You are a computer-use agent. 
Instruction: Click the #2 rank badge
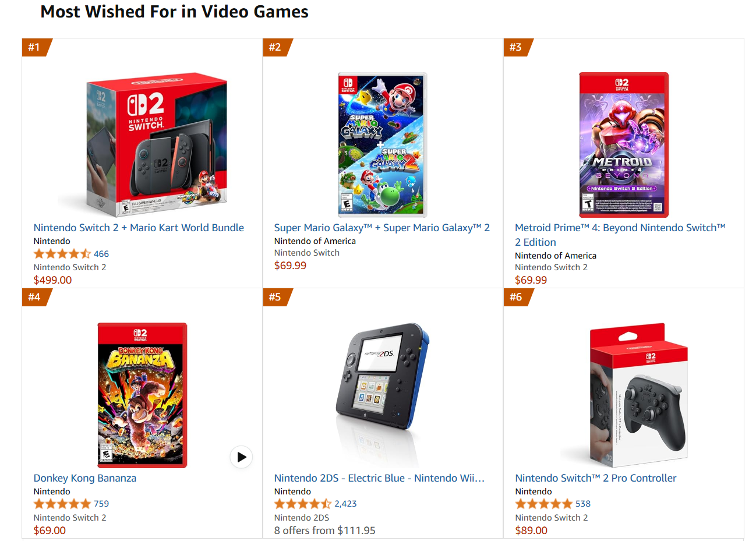[277, 47]
